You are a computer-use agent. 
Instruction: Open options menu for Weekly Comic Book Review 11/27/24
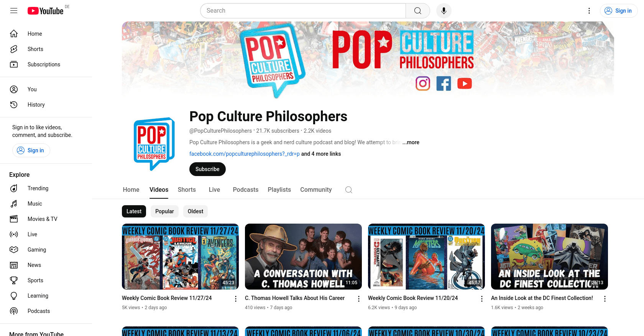(x=236, y=299)
